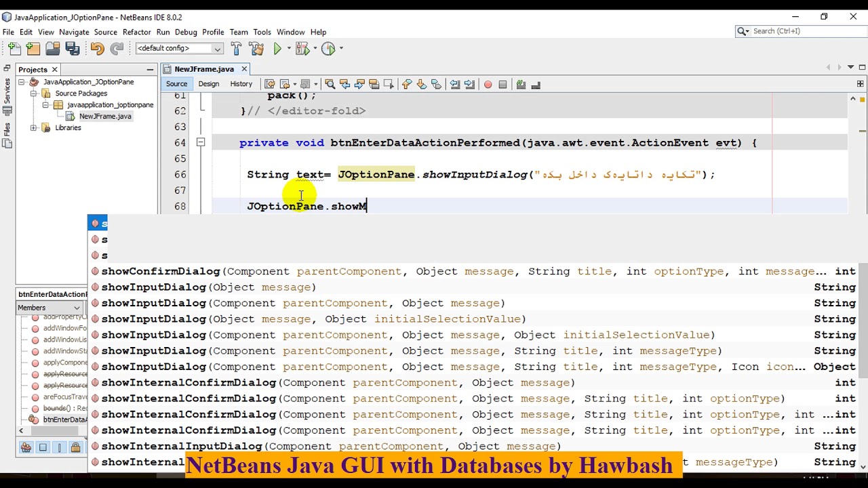Image resolution: width=868 pixels, height=488 pixels.
Task: Click the Find Selection magnifier icon
Action: tap(330, 85)
